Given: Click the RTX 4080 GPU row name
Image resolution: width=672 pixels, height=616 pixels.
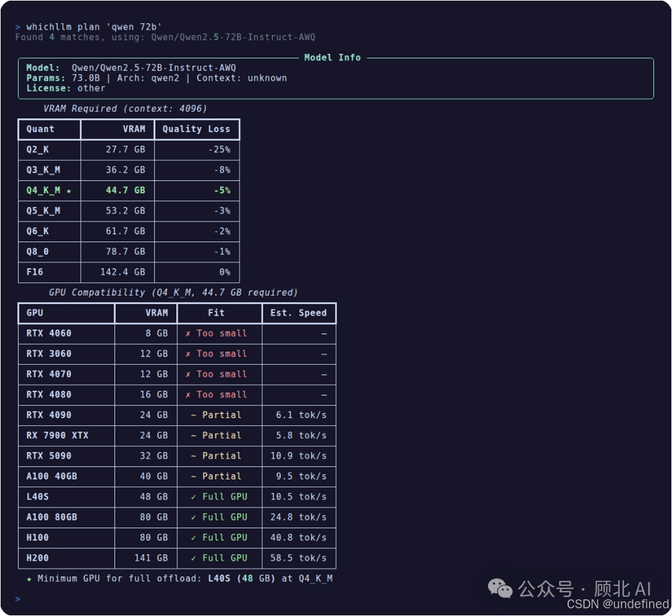Looking at the screenshot, I should point(49,394).
